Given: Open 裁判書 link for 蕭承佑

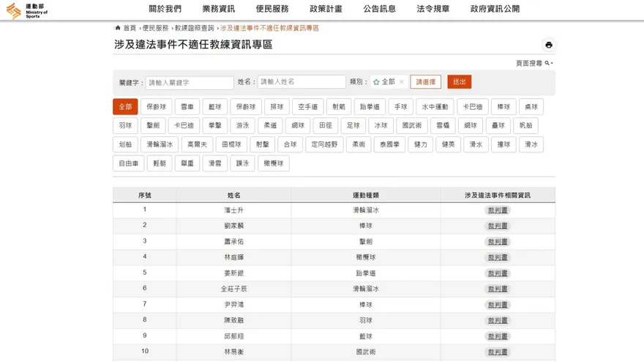Looking at the screenshot, I should tap(498, 242).
